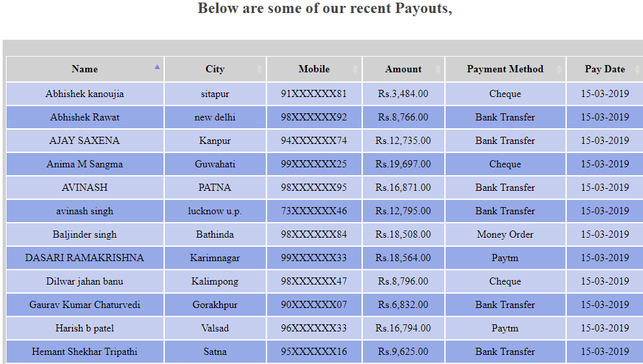
Task: Click the recent Payouts heading text
Action: (x=324, y=8)
